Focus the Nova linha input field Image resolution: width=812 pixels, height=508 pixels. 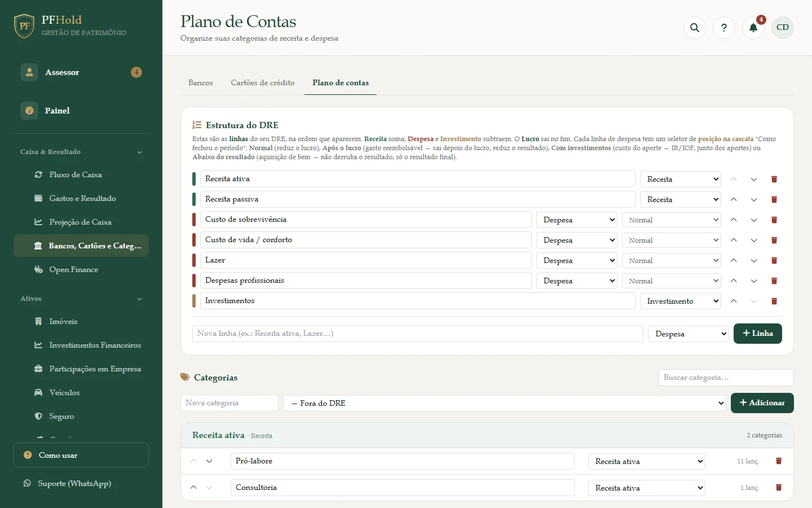(x=418, y=334)
